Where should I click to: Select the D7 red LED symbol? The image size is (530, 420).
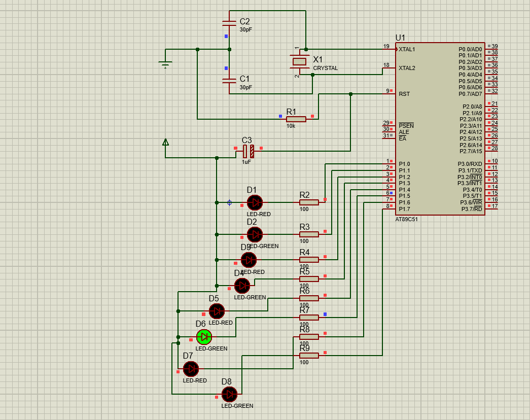tap(191, 369)
